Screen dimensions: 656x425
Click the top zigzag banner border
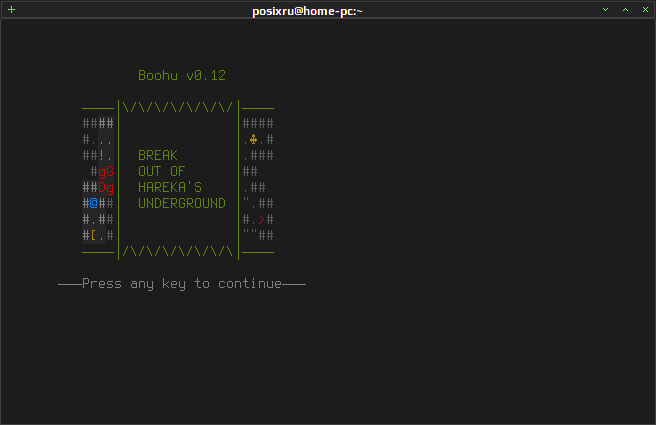click(178, 108)
